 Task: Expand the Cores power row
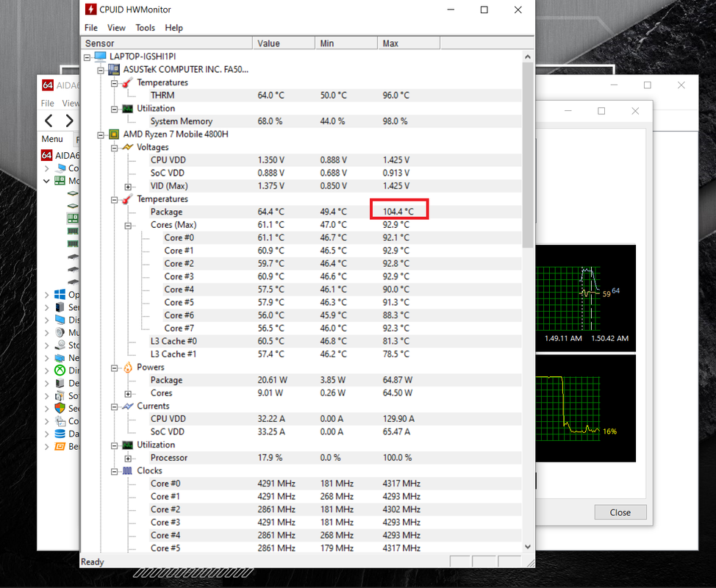tap(129, 394)
